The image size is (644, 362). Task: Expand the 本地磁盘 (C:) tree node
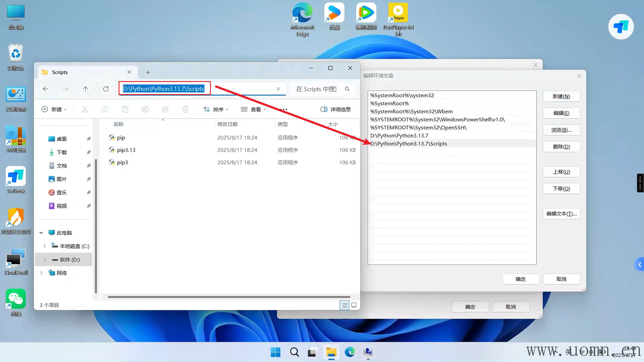tap(45, 246)
